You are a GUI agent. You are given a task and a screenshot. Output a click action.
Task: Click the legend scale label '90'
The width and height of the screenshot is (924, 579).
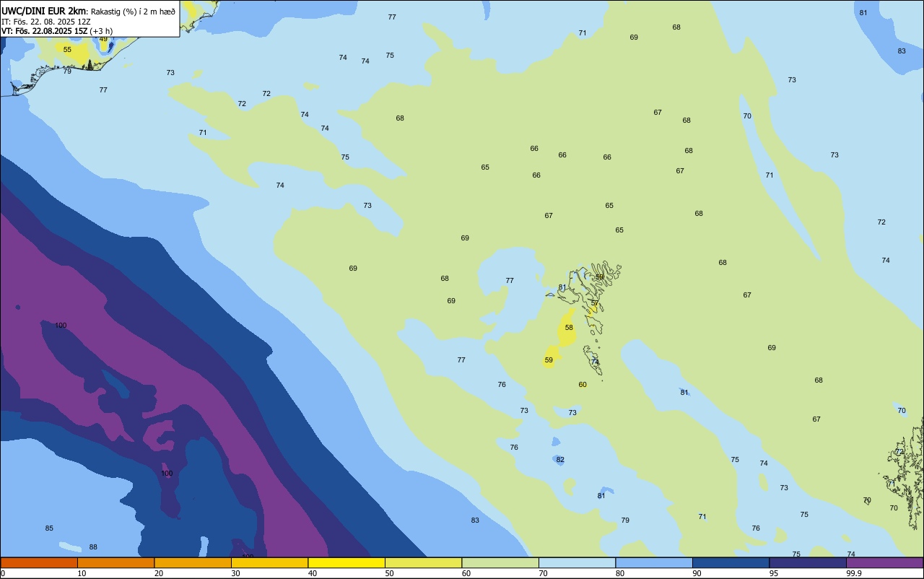pos(697,573)
